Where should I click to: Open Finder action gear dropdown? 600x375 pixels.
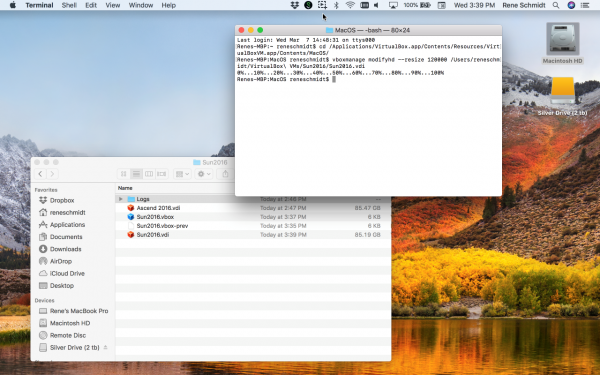click(203, 174)
